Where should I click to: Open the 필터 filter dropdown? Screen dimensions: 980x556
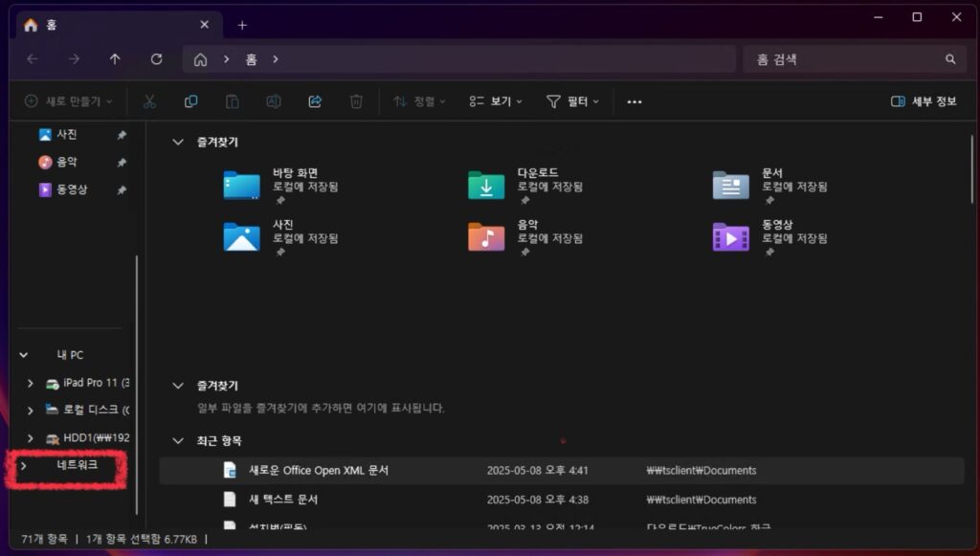(x=572, y=101)
